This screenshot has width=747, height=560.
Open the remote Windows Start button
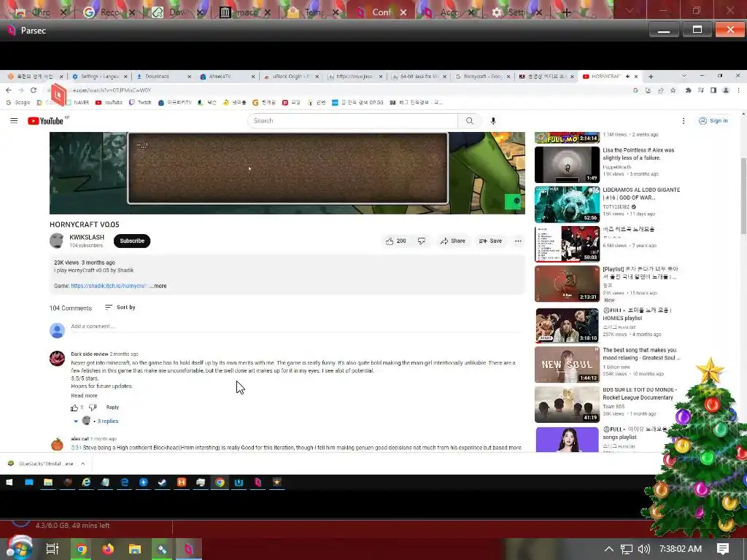(9, 483)
